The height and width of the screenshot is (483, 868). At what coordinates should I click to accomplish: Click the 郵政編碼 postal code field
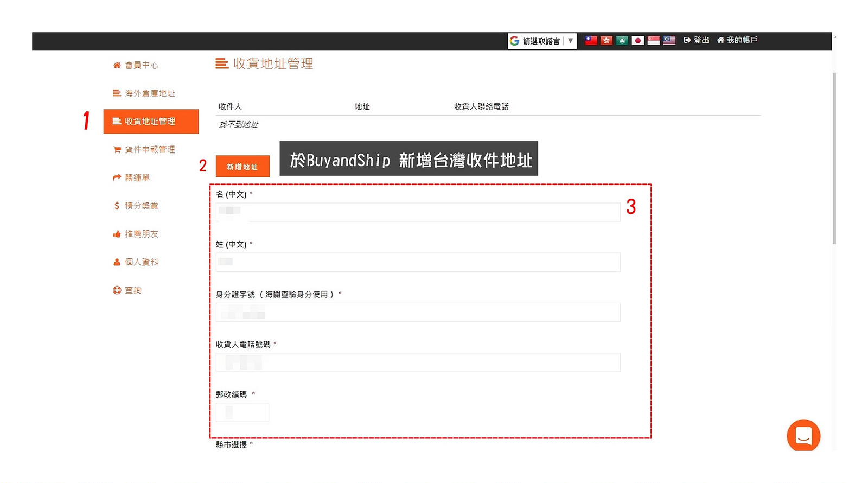pos(242,412)
